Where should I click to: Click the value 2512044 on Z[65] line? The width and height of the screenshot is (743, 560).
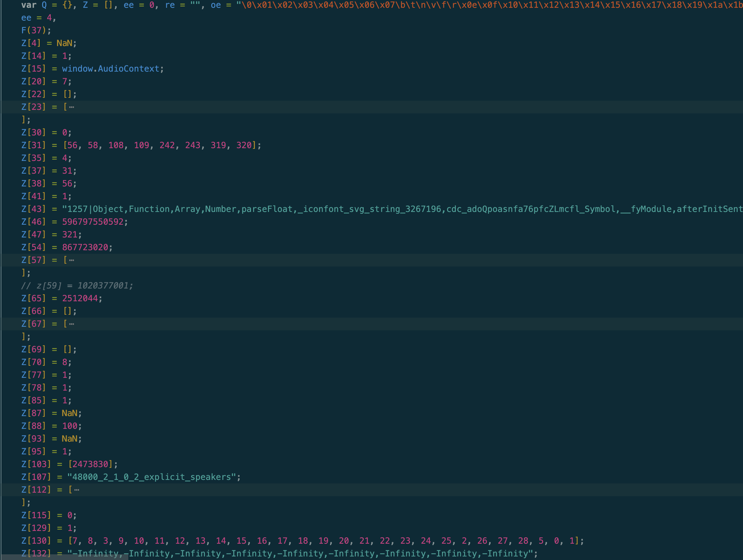pos(80,298)
